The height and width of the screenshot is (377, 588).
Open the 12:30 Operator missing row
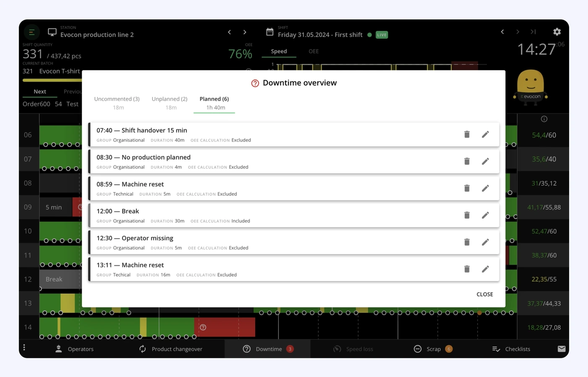pos(294,242)
